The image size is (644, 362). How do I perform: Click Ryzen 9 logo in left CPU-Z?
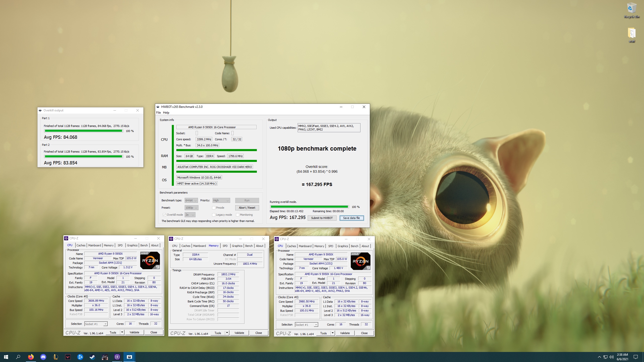150,260
